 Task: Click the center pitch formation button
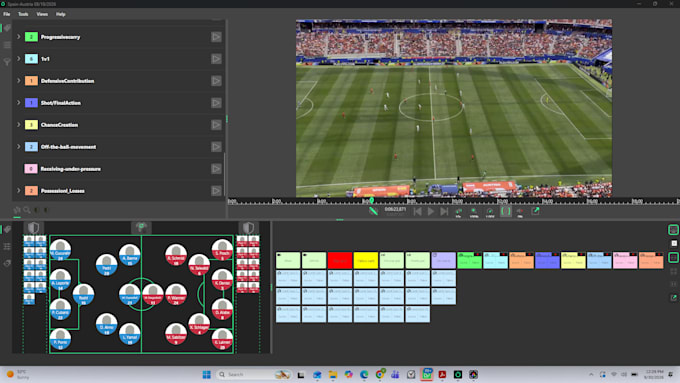point(141,227)
